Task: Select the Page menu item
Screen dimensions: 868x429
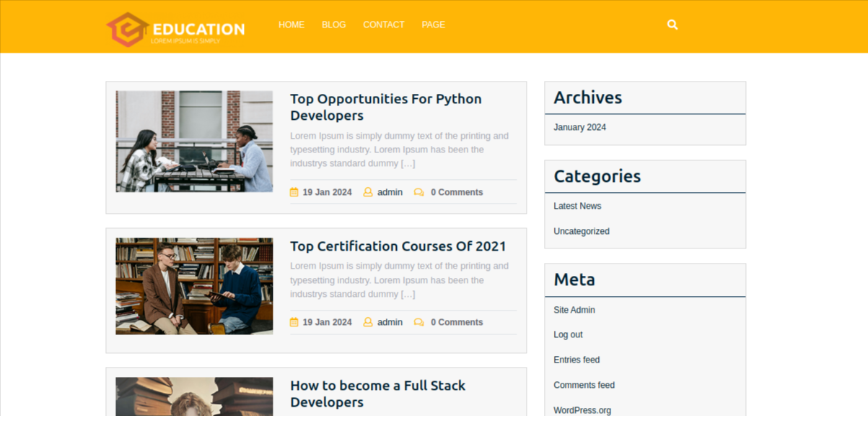Action: pyautogui.click(x=433, y=25)
